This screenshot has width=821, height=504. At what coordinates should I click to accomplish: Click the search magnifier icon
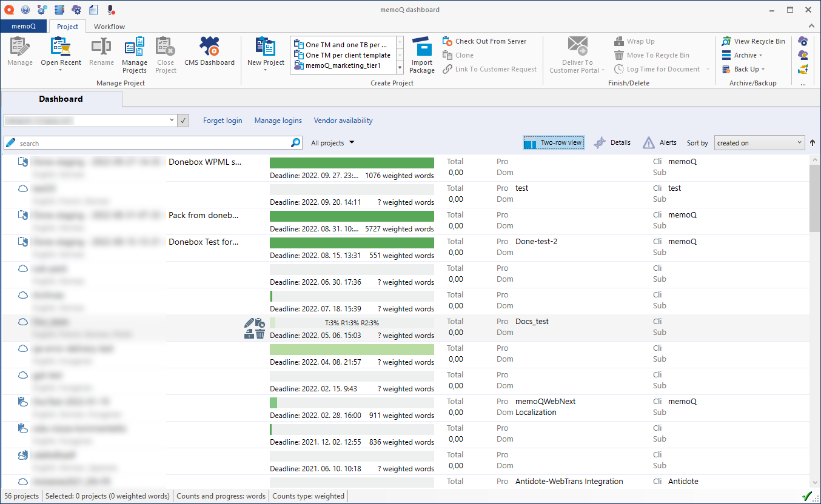[295, 143]
